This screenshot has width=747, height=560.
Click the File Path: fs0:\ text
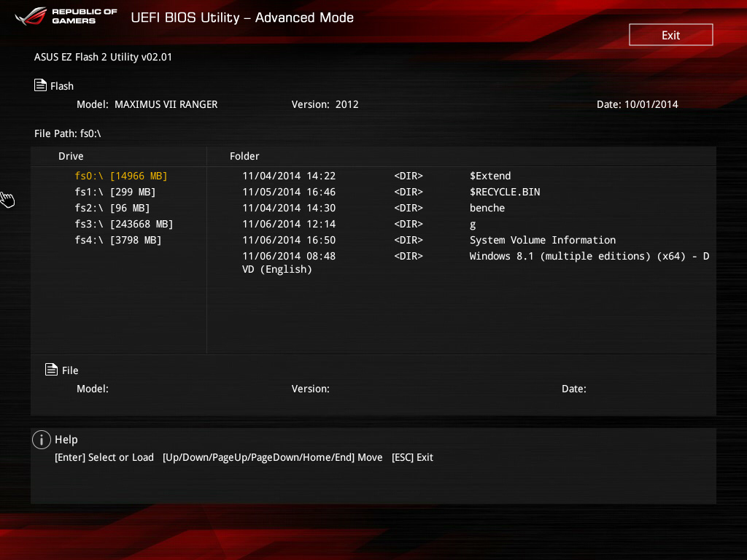68,133
